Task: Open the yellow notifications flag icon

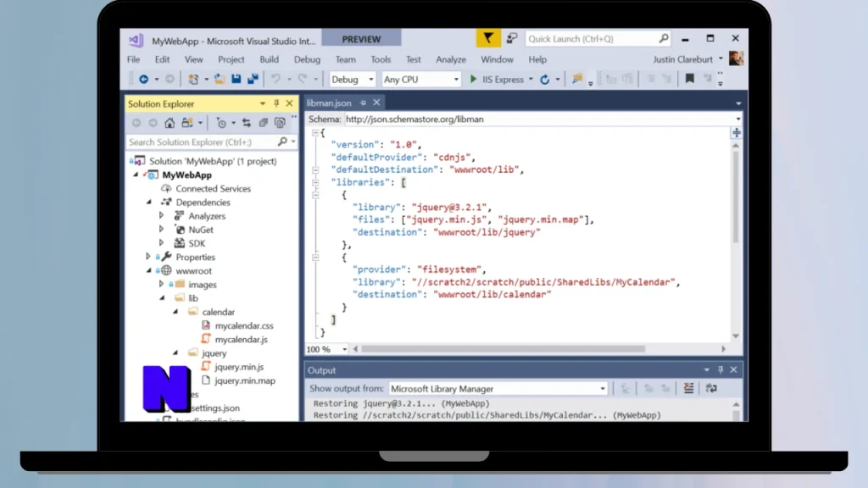Action: click(488, 38)
